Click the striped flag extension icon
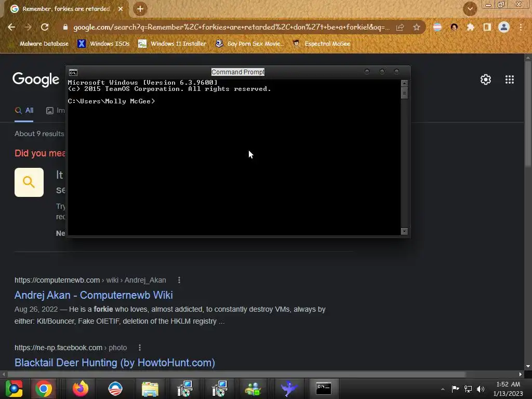This screenshot has height=399, width=532. (x=437, y=27)
